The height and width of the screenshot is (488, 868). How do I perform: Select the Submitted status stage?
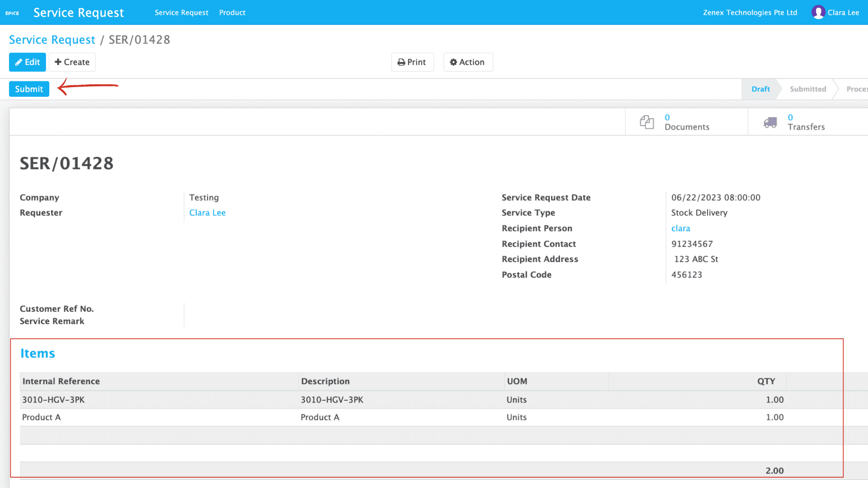click(x=807, y=89)
